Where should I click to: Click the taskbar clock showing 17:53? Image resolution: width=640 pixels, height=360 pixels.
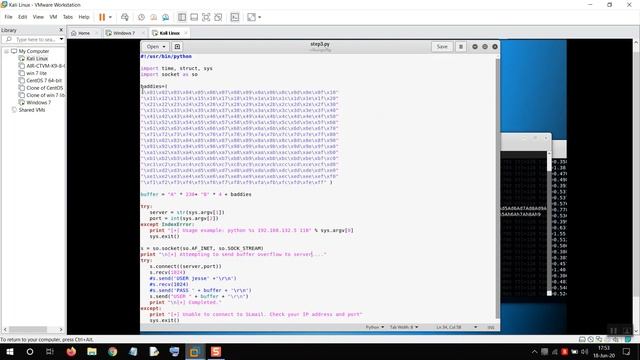[604, 351]
